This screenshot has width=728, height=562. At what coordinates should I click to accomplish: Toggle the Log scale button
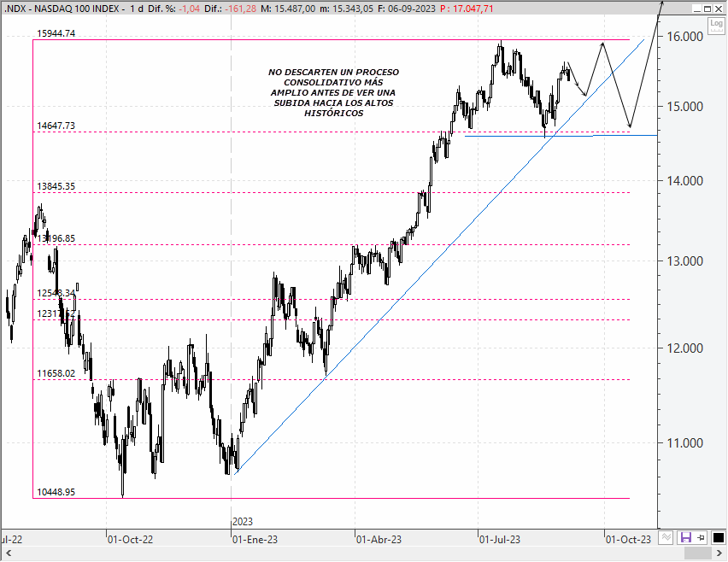click(x=716, y=26)
